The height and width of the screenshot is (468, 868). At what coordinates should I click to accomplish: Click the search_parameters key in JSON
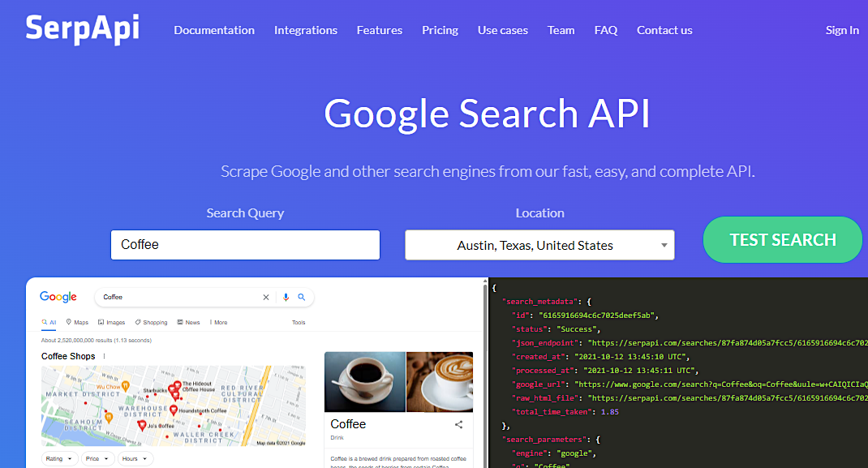tap(544, 440)
